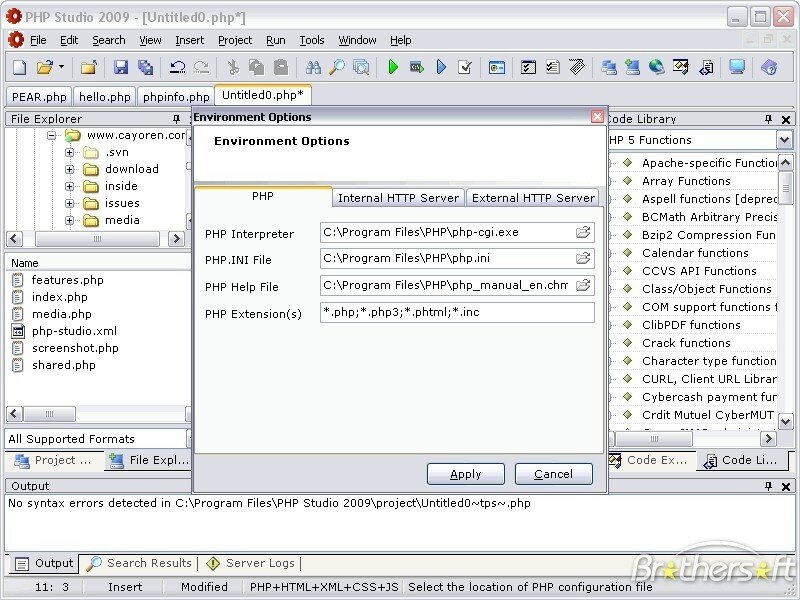Click the Save All icon
The width and height of the screenshot is (800, 600).
145,67
